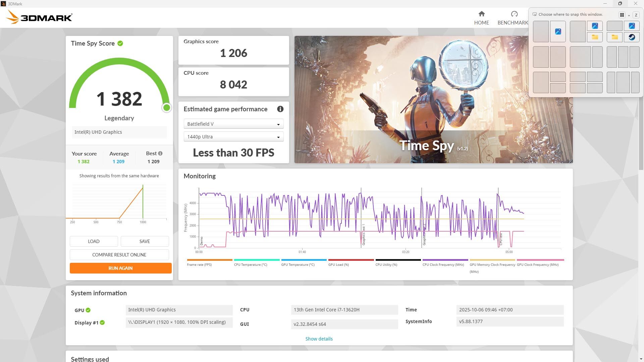Click the verification badge next to Display #1
The height and width of the screenshot is (362, 644).
tap(102, 322)
